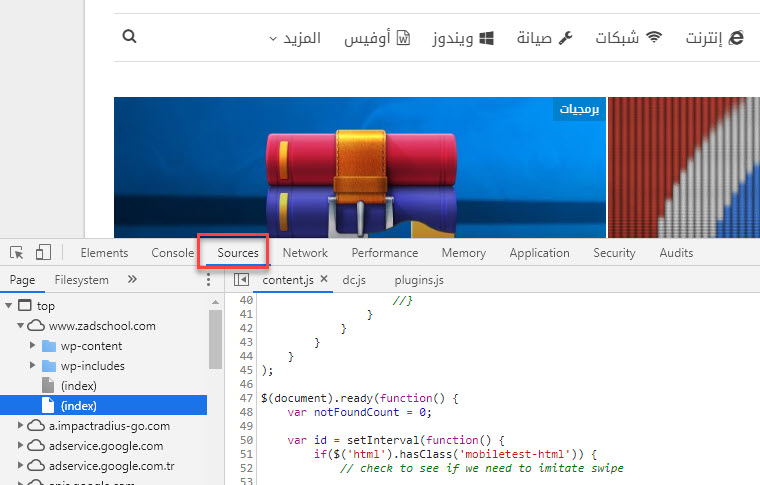The image size is (760, 485).
Task: Click the wrench icon next to صيانة
Action: 566,37
